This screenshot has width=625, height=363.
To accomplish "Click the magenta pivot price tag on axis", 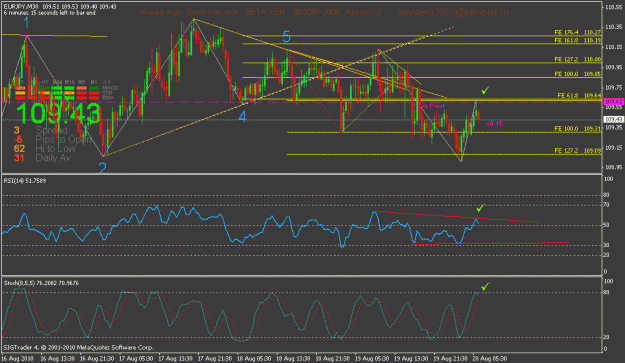I will tap(614, 101).
